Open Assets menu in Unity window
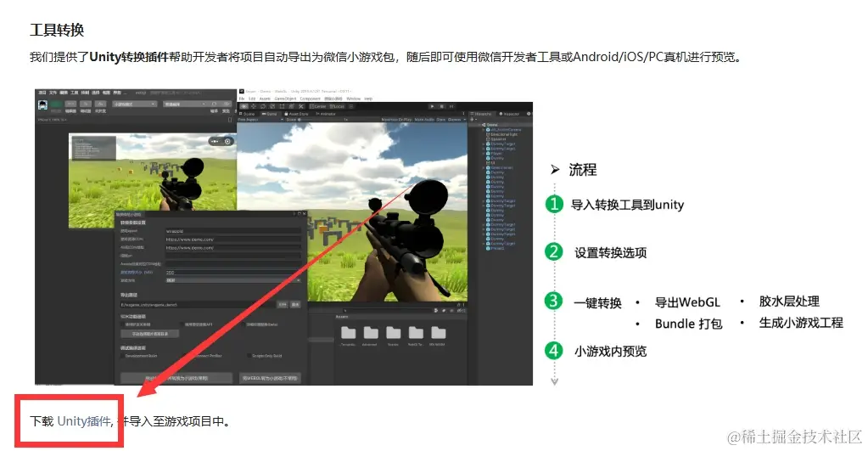This screenshot has height=451, width=868. pyautogui.click(x=265, y=99)
